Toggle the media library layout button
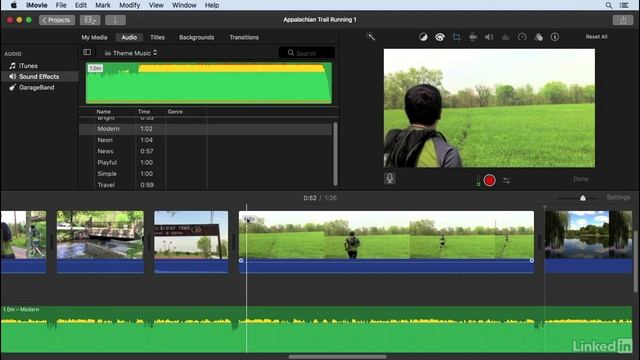The width and height of the screenshot is (640, 360). coord(90,20)
